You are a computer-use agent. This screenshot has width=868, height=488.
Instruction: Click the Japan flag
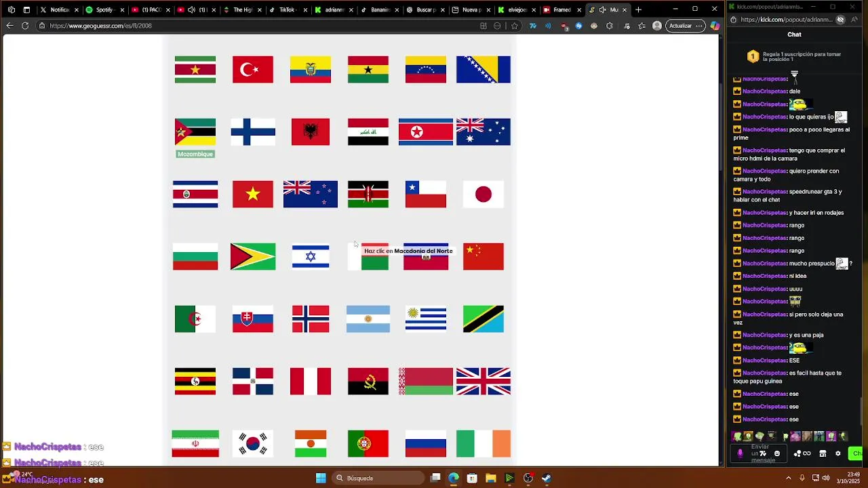[x=484, y=195]
